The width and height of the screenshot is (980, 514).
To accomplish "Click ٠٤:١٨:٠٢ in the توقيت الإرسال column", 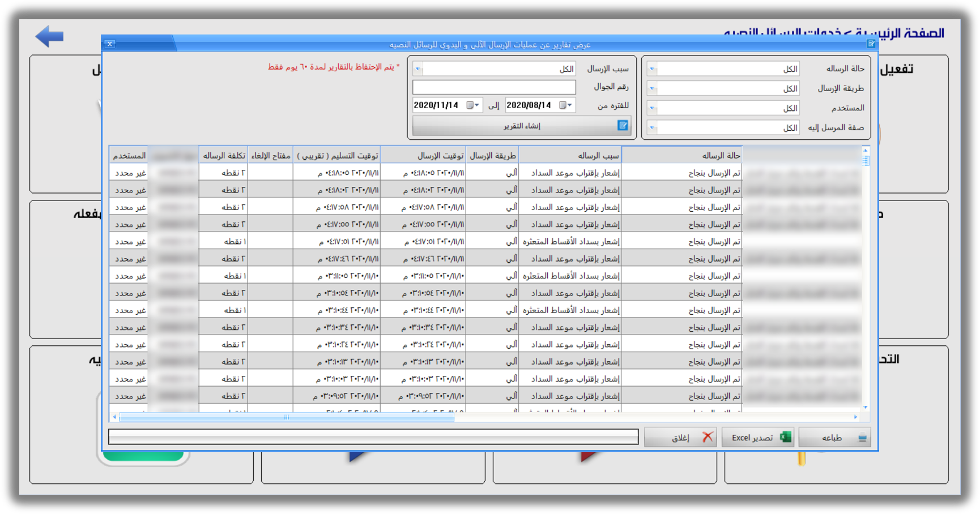I will tap(423, 190).
